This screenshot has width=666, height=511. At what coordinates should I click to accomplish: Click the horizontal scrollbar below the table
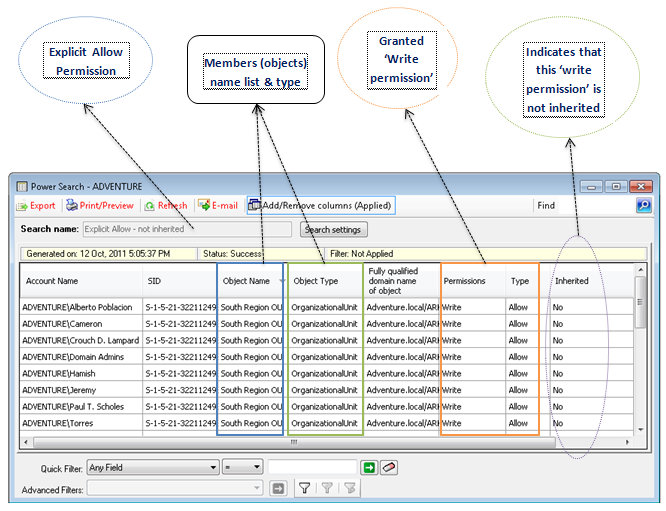coord(300,441)
